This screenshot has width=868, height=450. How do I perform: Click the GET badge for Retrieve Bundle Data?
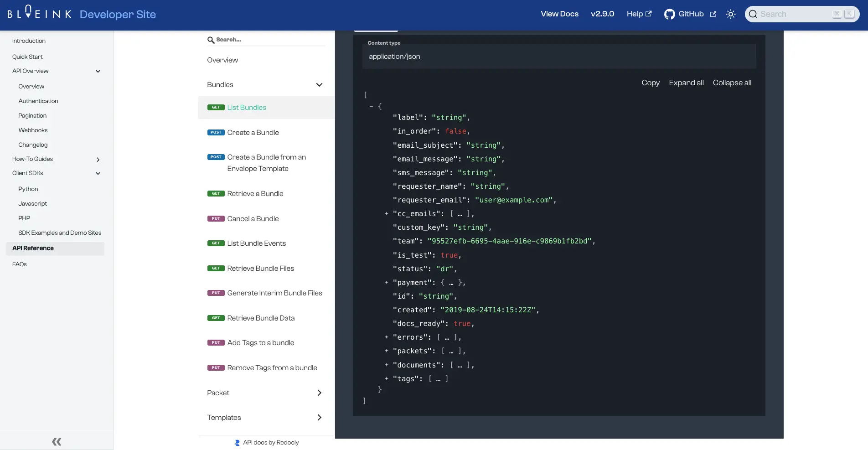click(x=216, y=318)
